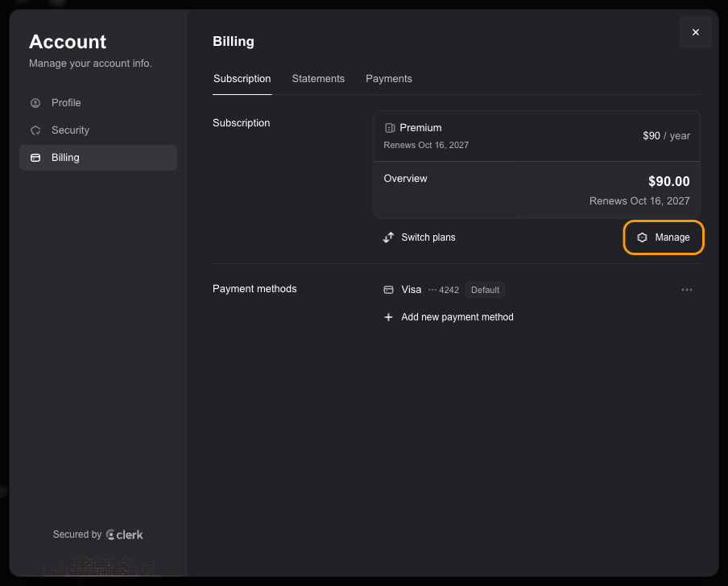
Task: Click the Security shield icon
Action: coord(35,130)
